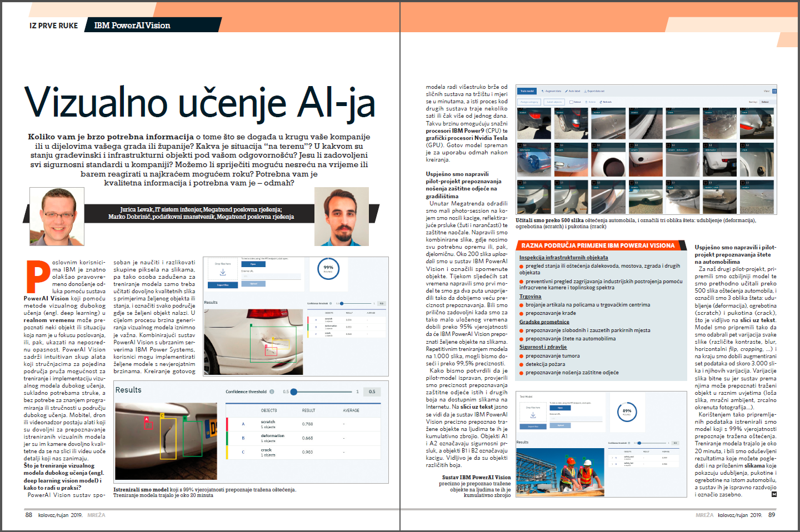Click the red drop cap letter P

click(38, 277)
